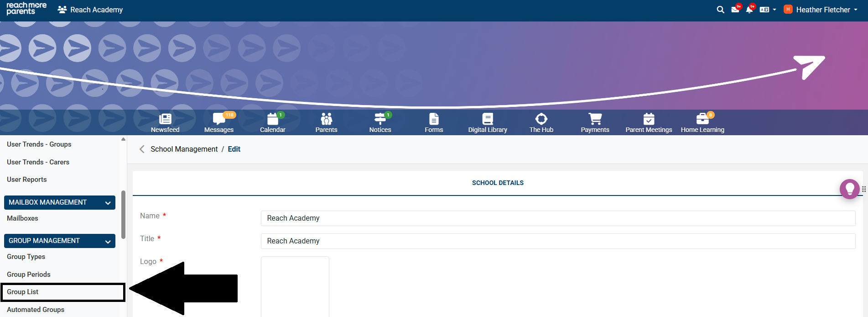Open the Digital Library icon
The height and width of the screenshot is (317, 868).
[x=488, y=120]
